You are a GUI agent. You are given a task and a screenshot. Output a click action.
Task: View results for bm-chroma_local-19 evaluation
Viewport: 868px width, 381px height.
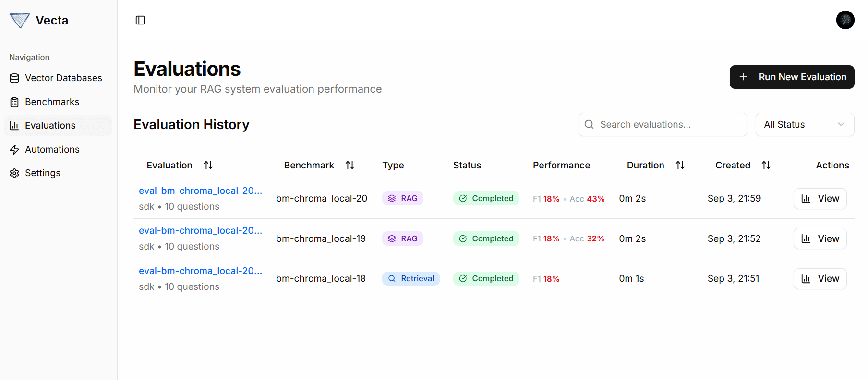820,239
